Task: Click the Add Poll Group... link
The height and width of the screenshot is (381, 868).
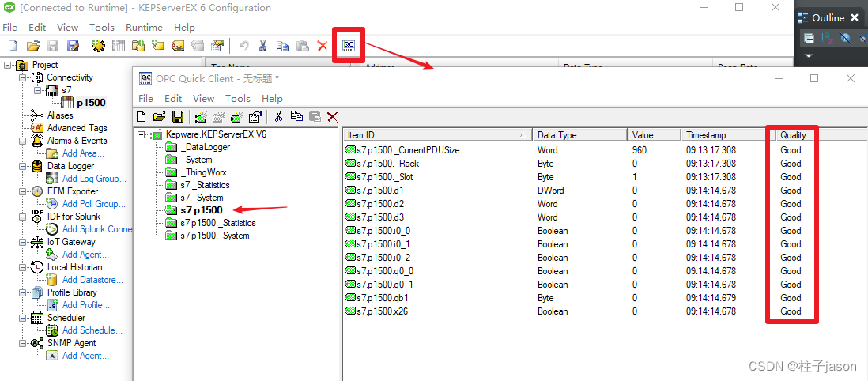Action: coord(93,204)
